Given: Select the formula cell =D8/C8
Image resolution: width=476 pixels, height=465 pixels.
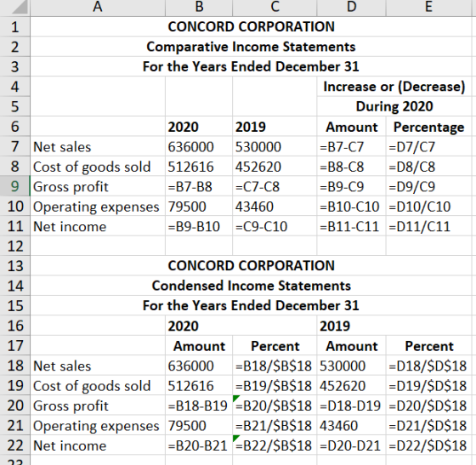Looking at the screenshot, I should 428,167.
